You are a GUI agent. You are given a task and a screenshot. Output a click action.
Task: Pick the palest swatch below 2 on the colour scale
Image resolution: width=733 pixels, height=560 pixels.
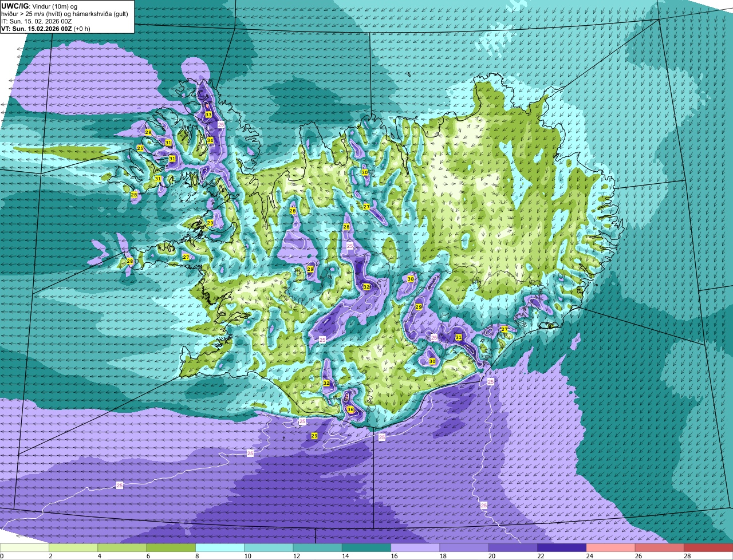pos(25,547)
